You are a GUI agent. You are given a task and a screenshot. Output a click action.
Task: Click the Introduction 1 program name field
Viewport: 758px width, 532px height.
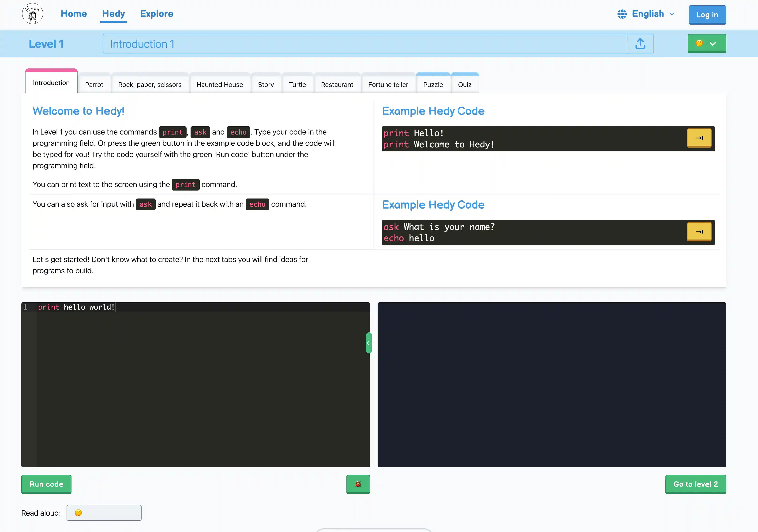tap(363, 44)
